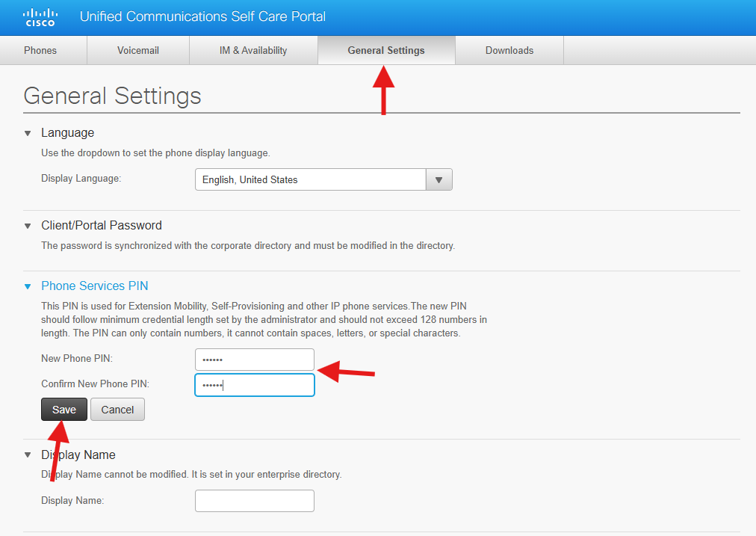The height and width of the screenshot is (536, 756).
Task: Open the Display Language dropdown arrow
Action: 439,179
